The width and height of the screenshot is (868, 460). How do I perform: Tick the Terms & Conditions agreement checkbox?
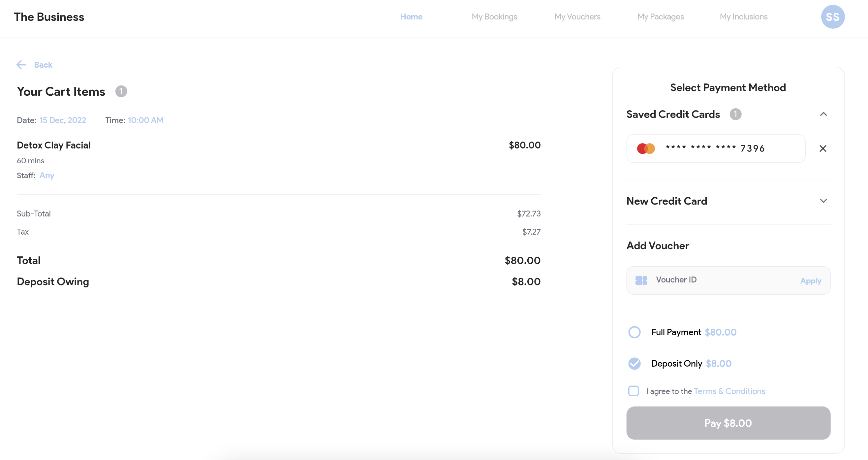(x=634, y=391)
